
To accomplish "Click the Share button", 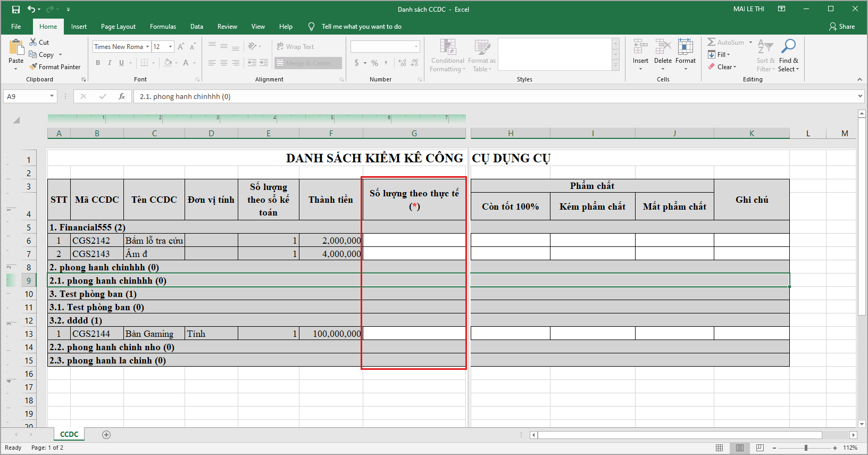I will pos(842,27).
